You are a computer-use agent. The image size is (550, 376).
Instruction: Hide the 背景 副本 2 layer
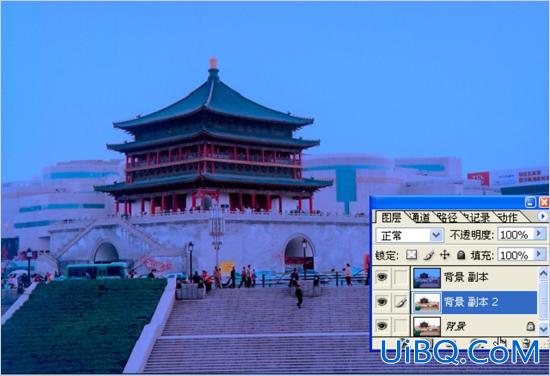382,302
